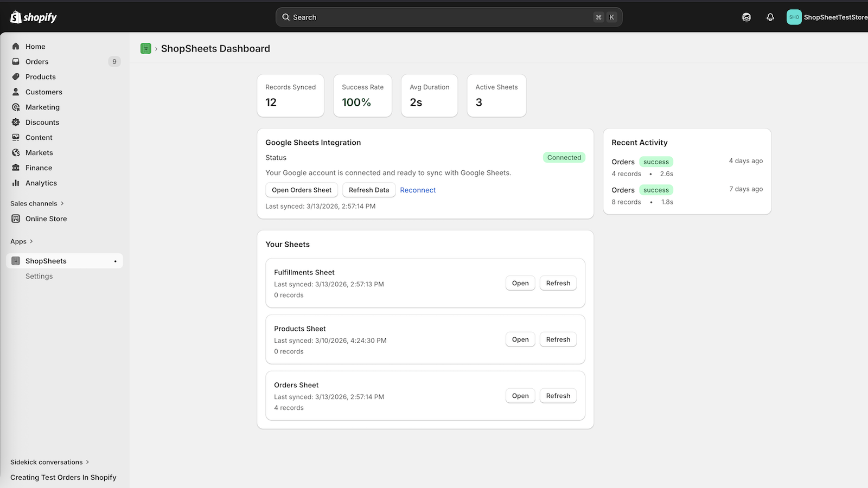Click the Open Orders Sheet button
The height and width of the screenshot is (488, 868).
302,190
